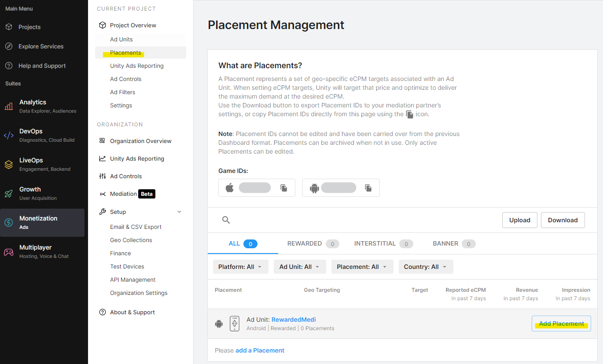Click the Android robot Game ID icon
Screen dimensions: 603x364
pyautogui.click(x=314, y=188)
